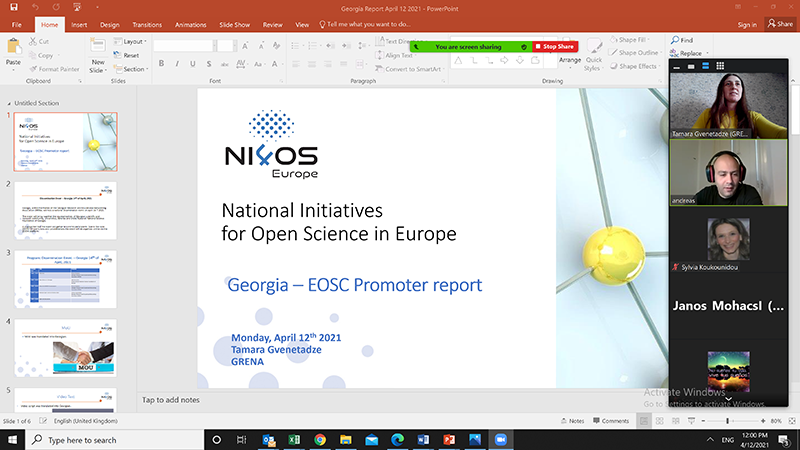
Task: Open the Shape Outline dropdown
Action: point(636,53)
